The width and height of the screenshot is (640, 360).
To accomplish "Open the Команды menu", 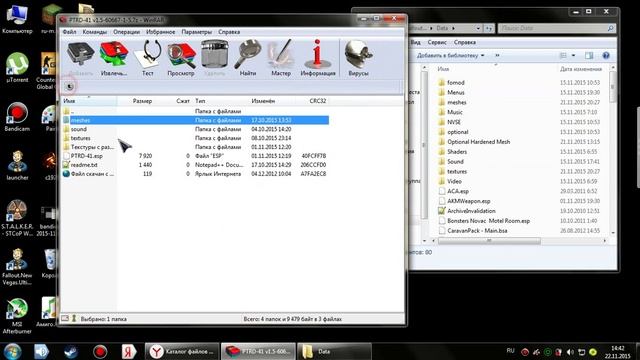I will click(94, 32).
